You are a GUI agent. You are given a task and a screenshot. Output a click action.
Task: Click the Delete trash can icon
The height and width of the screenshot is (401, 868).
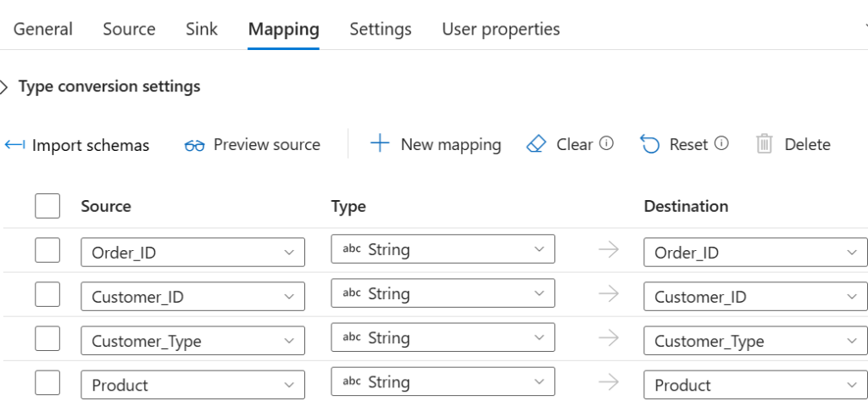(x=765, y=144)
